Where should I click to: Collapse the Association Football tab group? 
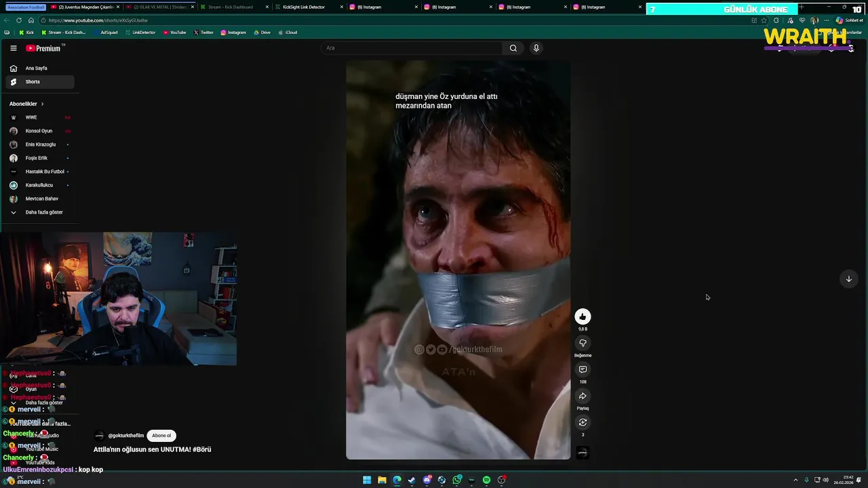coord(26,7)
